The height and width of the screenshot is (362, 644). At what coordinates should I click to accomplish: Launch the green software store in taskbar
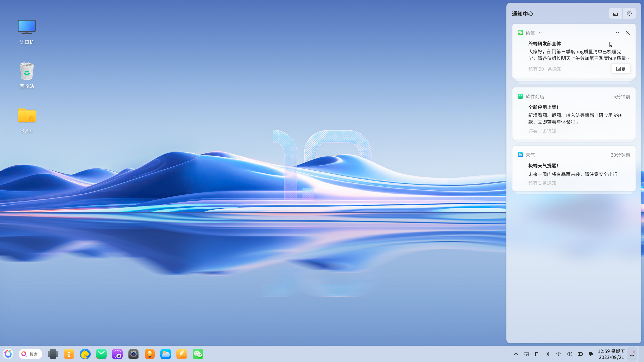(x=101, y=354)
